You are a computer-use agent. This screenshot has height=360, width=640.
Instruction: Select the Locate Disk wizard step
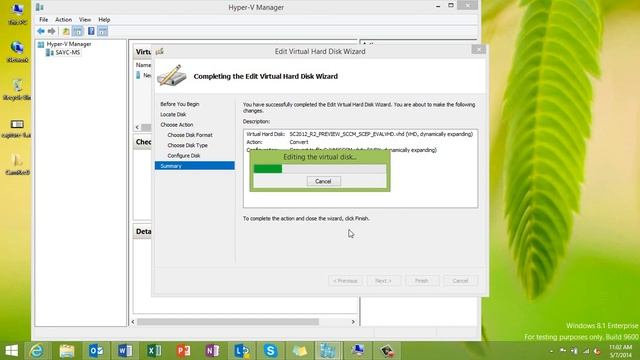click(173, 115)
